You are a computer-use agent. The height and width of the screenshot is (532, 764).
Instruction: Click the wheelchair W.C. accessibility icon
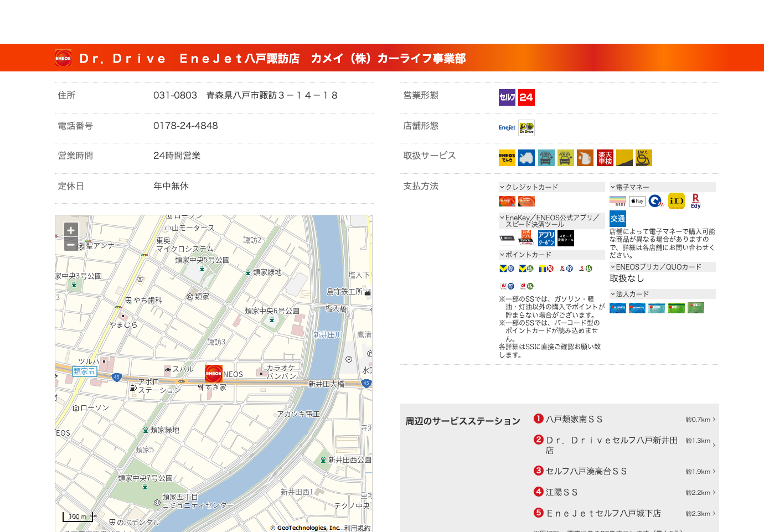click(644, 158)
